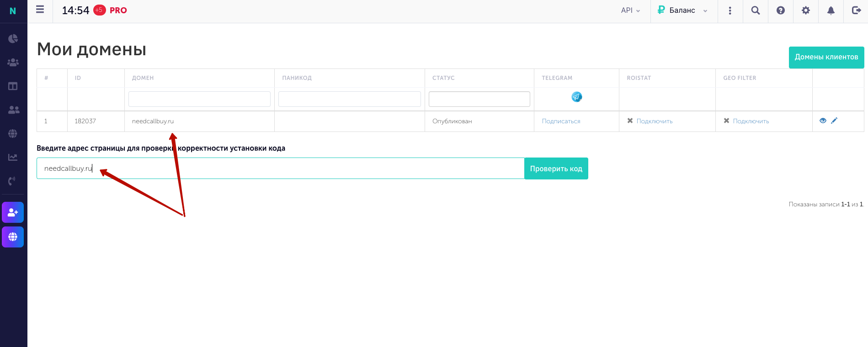Open the help question mark icon

781,11
